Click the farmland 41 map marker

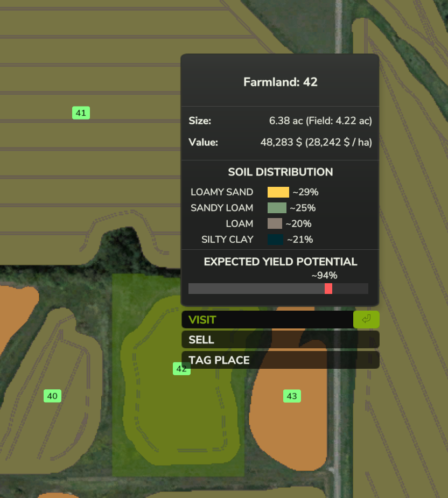point(81,113)
